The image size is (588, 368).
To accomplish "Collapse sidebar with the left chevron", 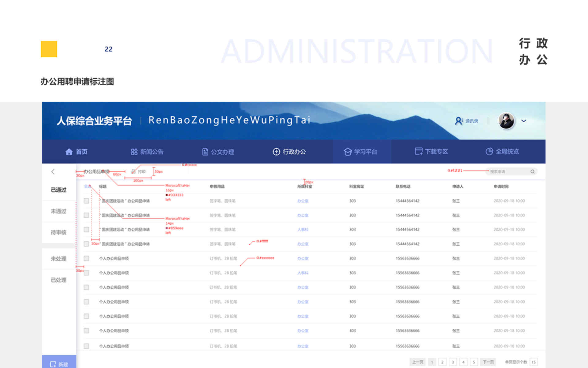I will pyautogui.click(x=53, y=172).
